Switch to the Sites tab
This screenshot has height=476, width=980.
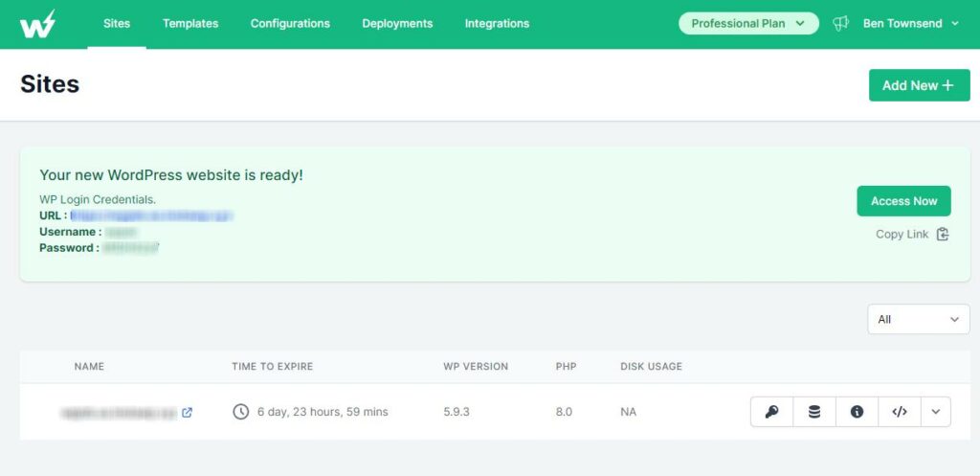(117, 24)
